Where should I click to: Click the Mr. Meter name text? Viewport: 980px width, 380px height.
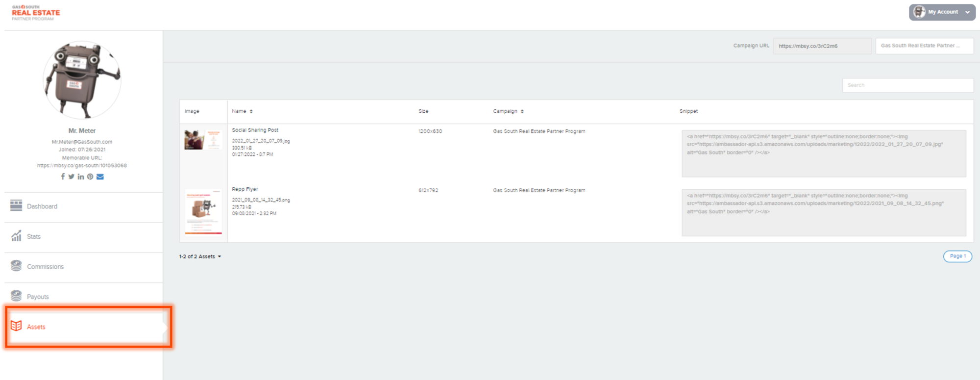pos(82,131)
